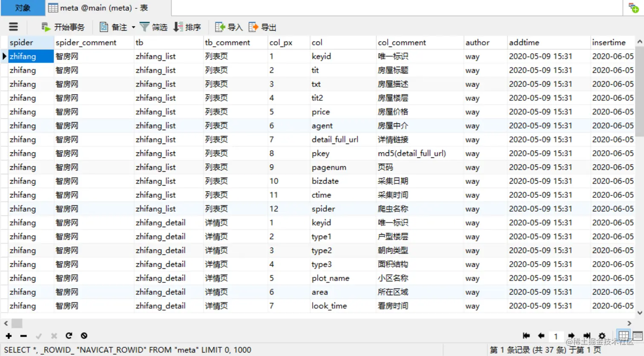Open the hamburger menu icon
Screen dimensions: 644x356
click(13, 27)
